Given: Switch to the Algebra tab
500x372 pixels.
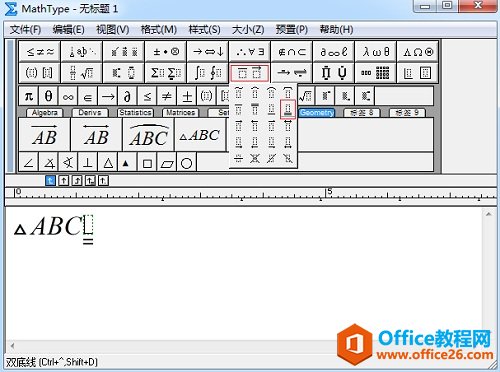Looking at the screenshot, I should pos(45,113).
